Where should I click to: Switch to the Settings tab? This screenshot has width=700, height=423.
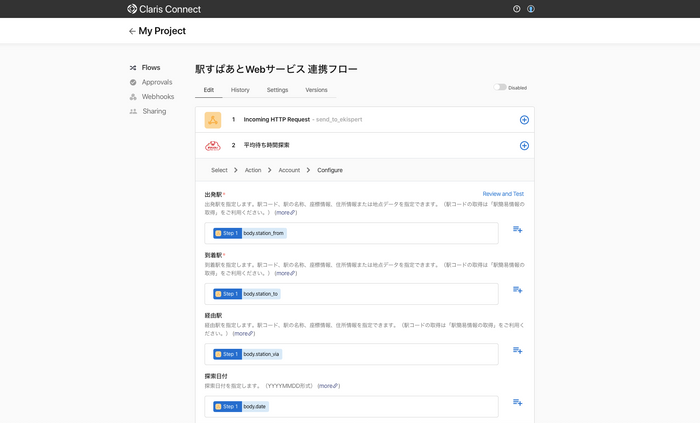[x=277, y=90]
